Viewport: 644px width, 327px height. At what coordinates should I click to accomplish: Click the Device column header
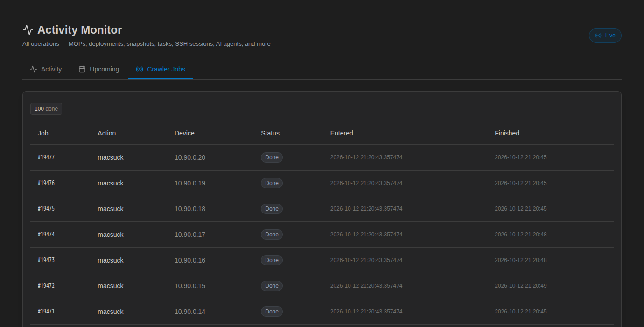click(184, 133)
